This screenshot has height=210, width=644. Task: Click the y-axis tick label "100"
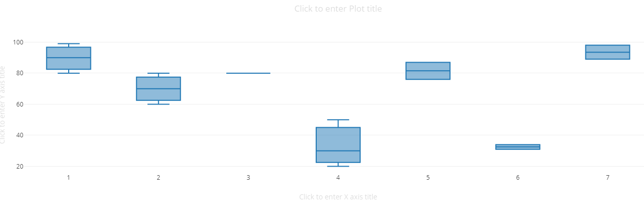click(19, 42)
